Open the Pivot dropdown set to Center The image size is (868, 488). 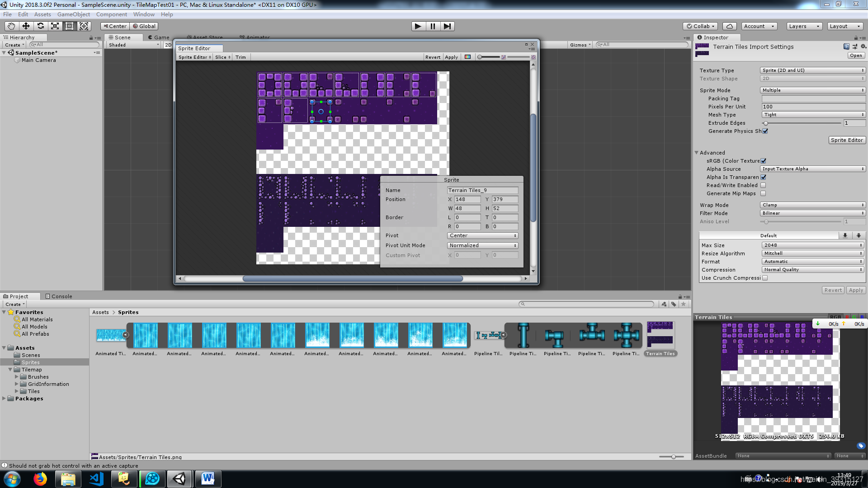coord(482,235)
